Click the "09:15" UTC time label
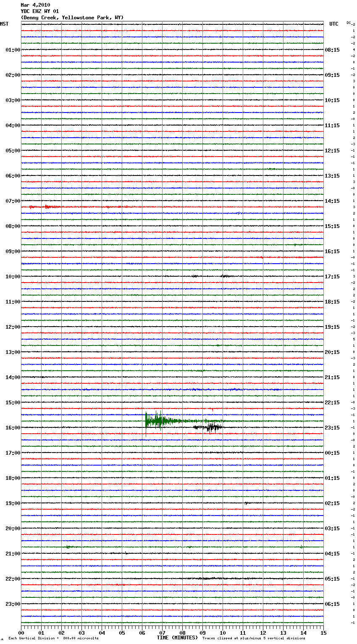Screen dimensions: 357x644 tap(332, 75)
